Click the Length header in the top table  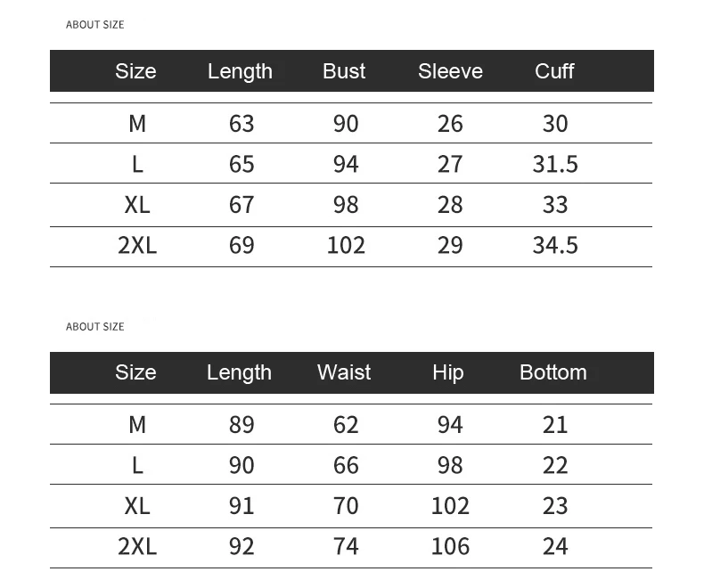240,71
